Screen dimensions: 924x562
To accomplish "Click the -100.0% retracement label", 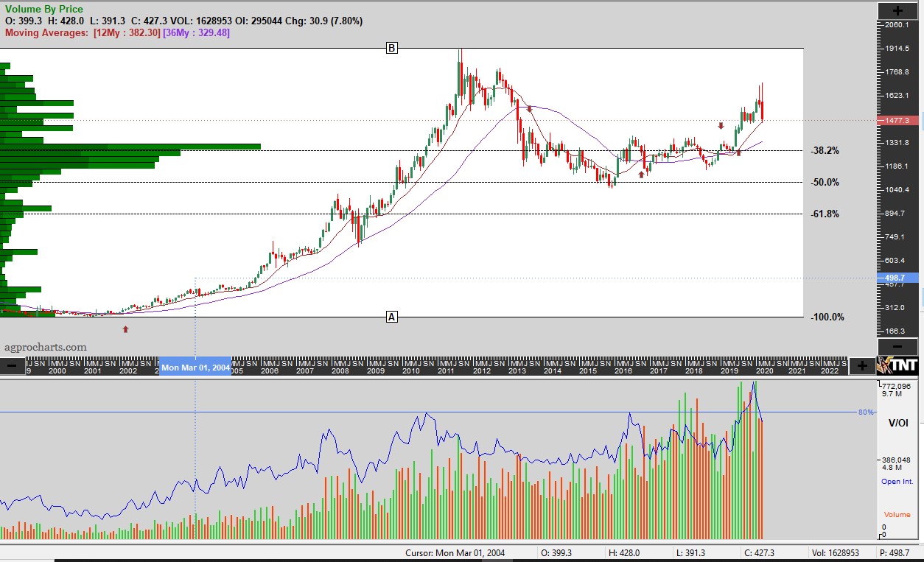I will click(827, 317).
